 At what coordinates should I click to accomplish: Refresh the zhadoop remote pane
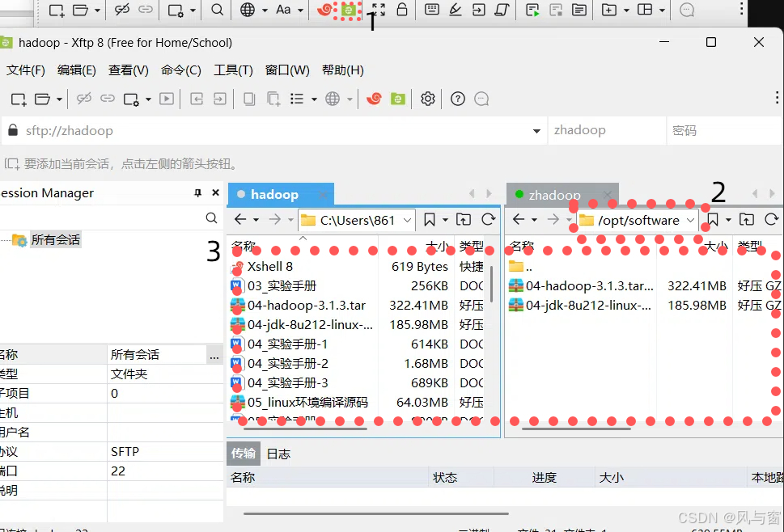772,219
